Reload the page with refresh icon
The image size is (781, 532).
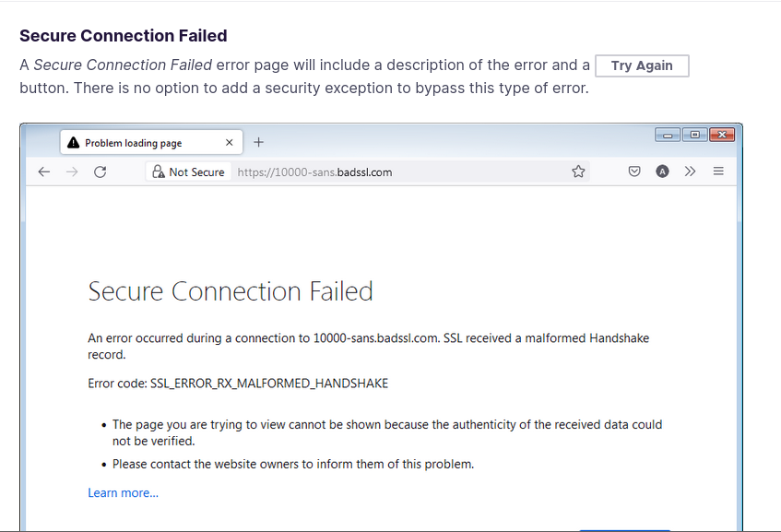pos(101,171)
